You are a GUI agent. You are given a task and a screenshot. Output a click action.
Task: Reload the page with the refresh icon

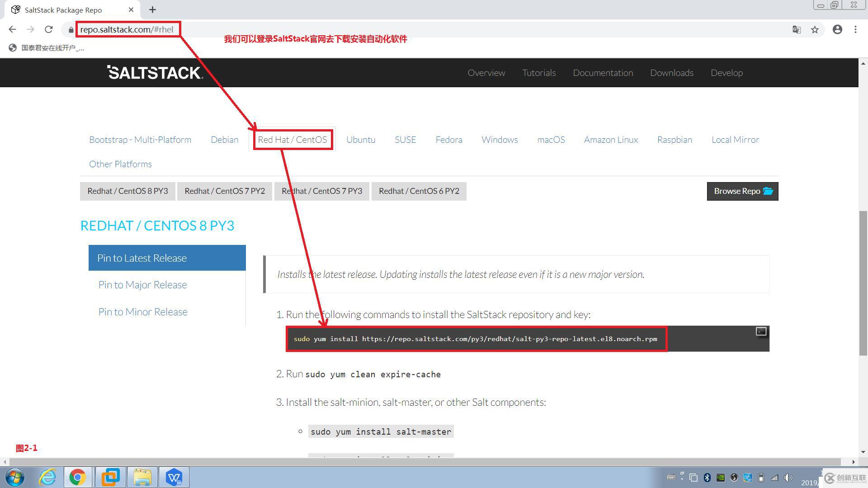pyautogui.click(x=49, y=29)
